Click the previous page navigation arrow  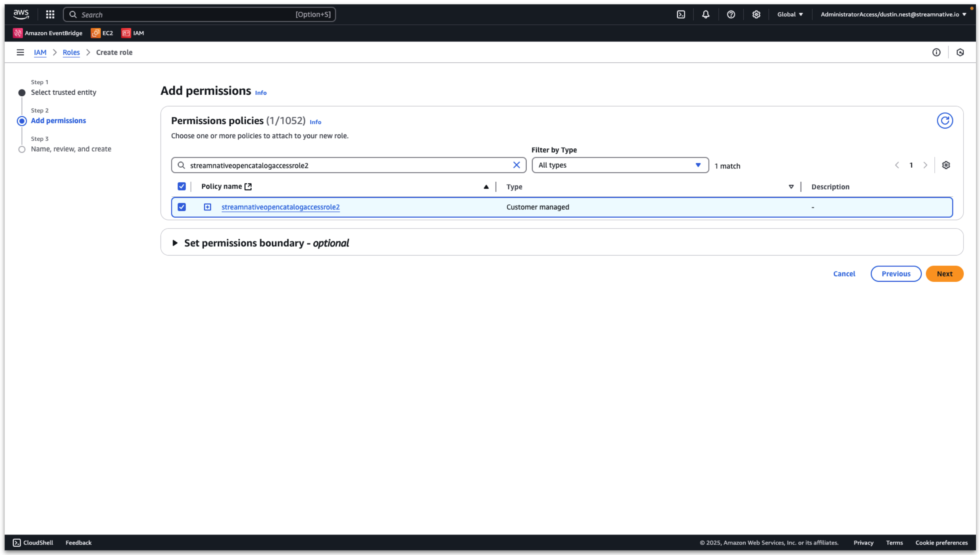point(897,165)
